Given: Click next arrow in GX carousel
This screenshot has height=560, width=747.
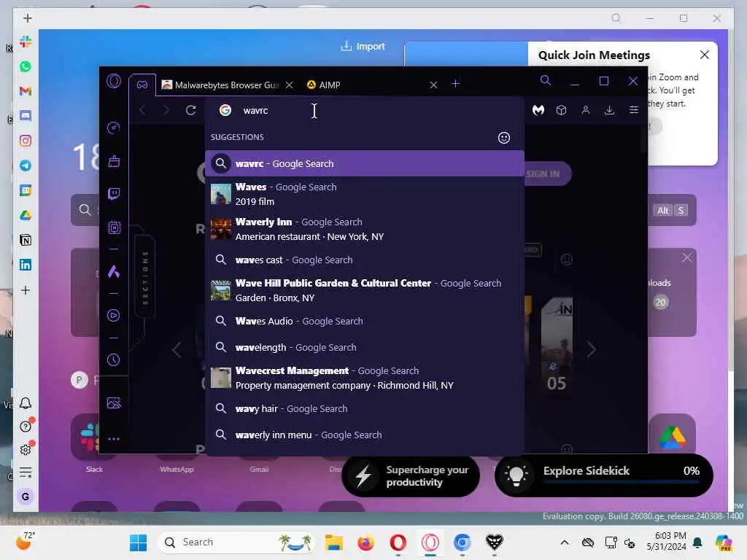Looking at the screenshot, I should click(591, 349).
